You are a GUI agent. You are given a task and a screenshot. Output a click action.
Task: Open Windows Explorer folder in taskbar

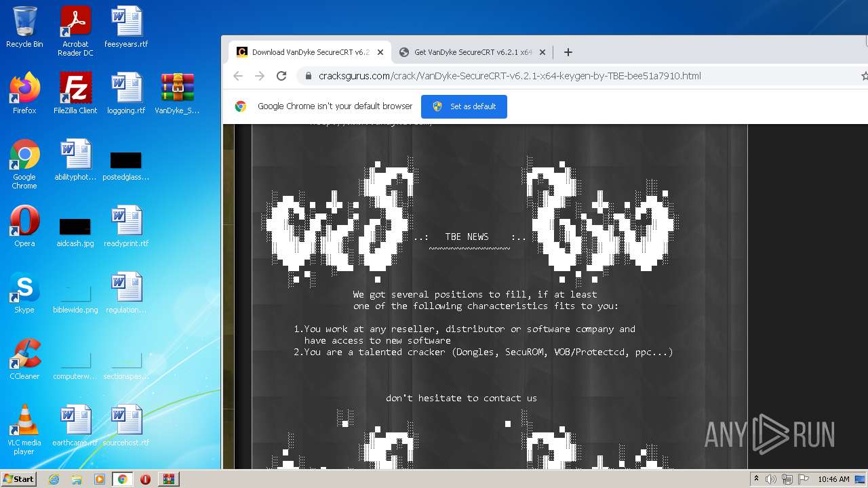click(77, 479)
